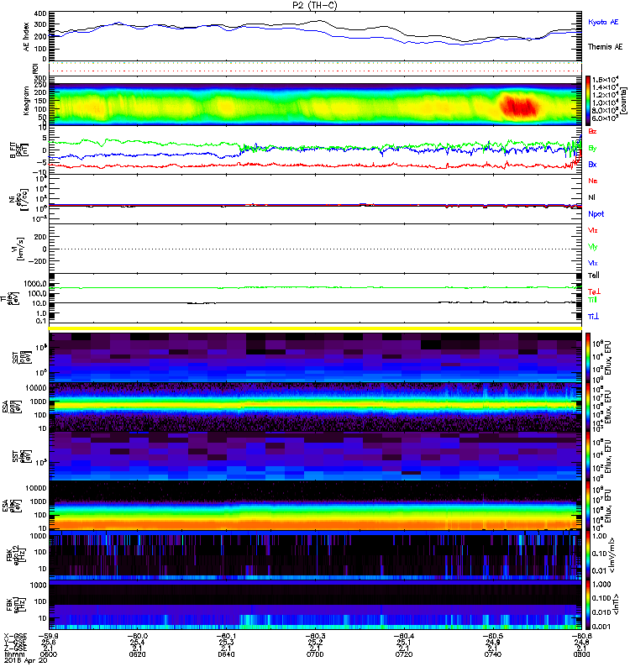
Task: Select the red Te-perpendicular legend label
Action: pyautogui.click(x=593, y=291)
